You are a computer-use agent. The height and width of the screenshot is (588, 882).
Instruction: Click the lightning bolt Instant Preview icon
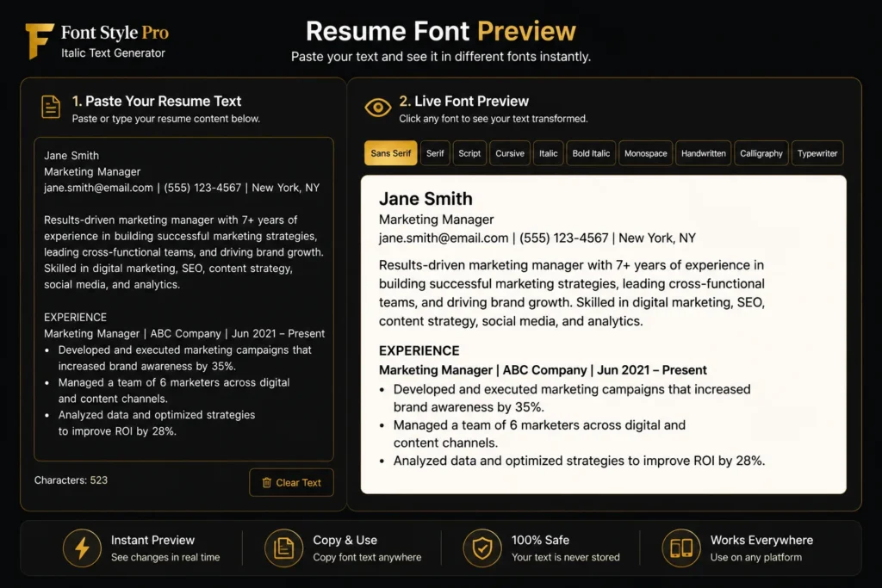pyautogui.click(x=82, y=548)
